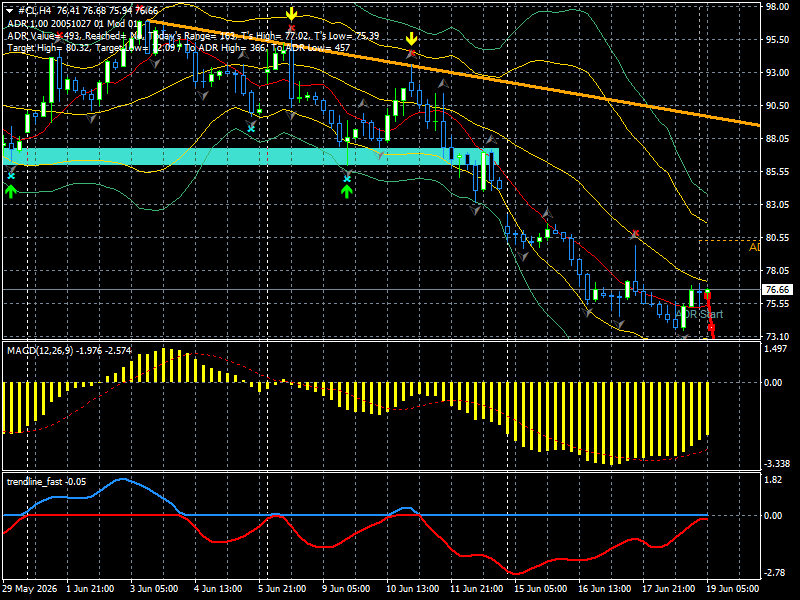800x600 pixels.
Task: Click the "1.82" trendline_fast scale value
Action: pyautogui.click(x=773, y=480)
